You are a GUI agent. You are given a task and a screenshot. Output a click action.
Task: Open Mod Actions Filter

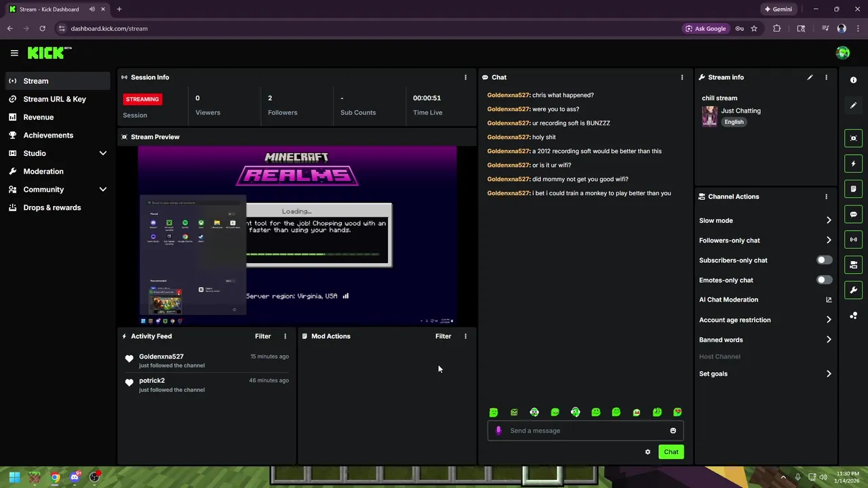tap(443, 336)
